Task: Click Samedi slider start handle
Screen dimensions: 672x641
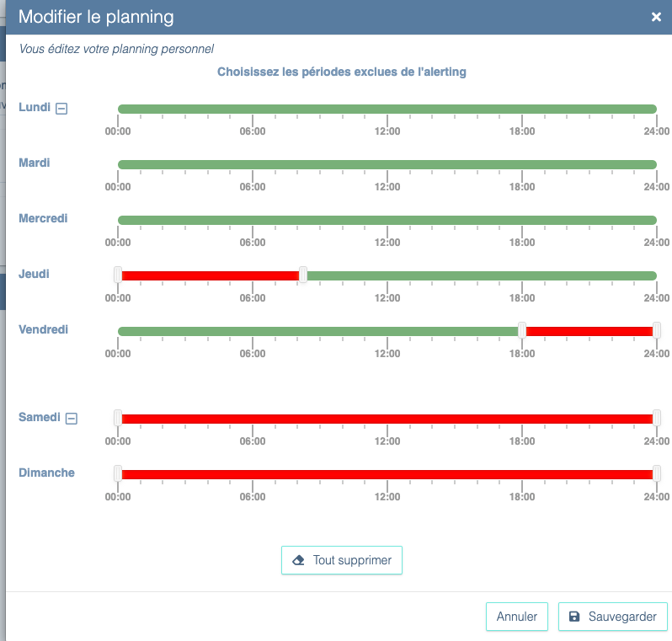Action: pyautogui.click(x=118, y=418)
